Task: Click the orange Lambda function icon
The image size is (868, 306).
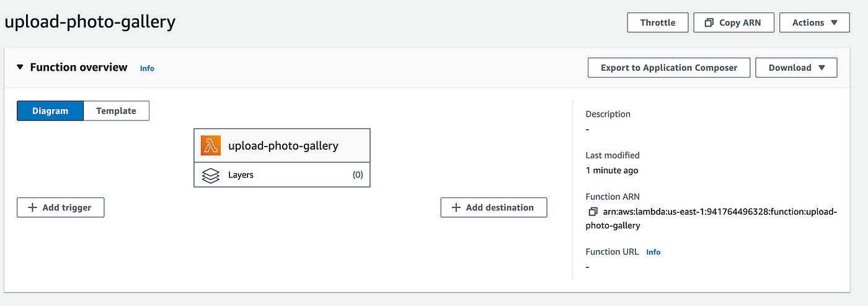Action: point(211,146)
